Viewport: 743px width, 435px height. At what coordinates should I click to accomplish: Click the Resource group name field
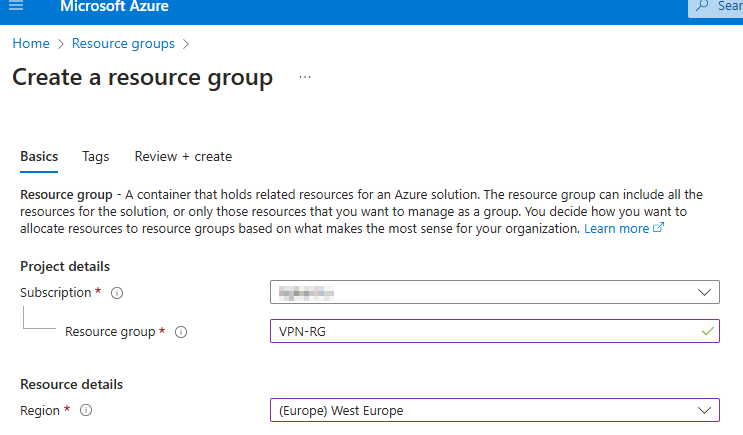pos(480,331)
